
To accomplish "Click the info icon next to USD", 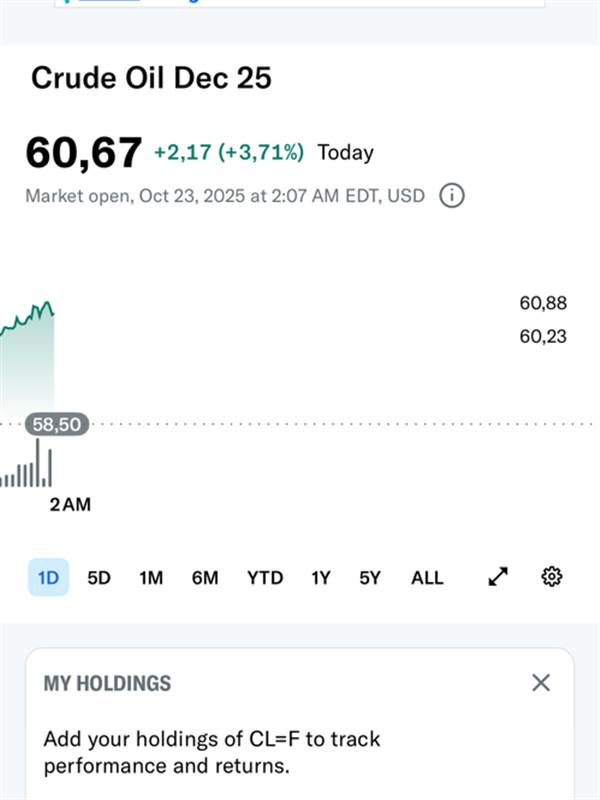I will tap(452, 196).
